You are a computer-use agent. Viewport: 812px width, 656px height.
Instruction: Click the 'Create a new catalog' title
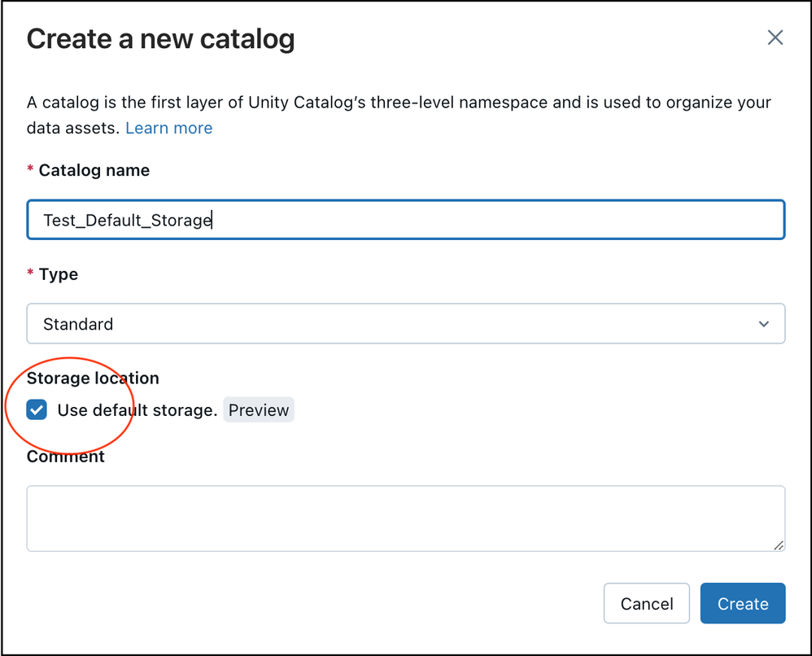pos(160,39)
